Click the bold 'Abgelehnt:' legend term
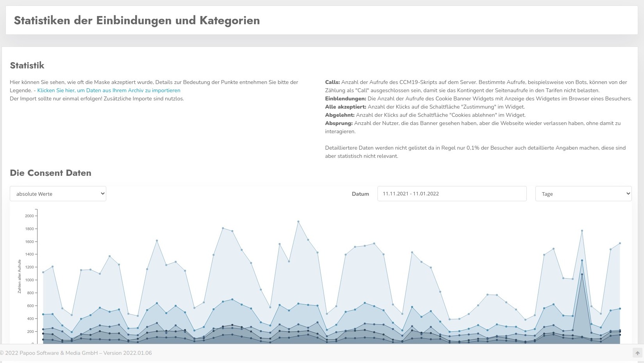644x363 pixels. point(340,115)
